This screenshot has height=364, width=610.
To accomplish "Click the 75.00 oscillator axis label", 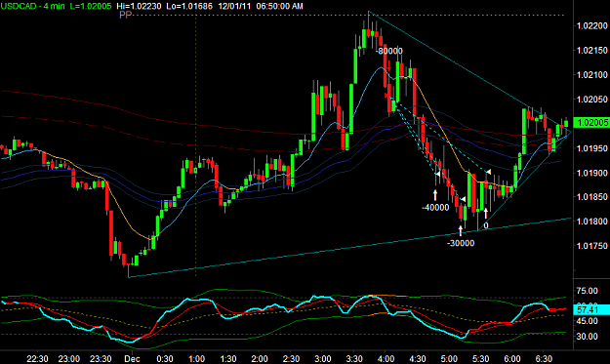I will (x=587, y=291).
